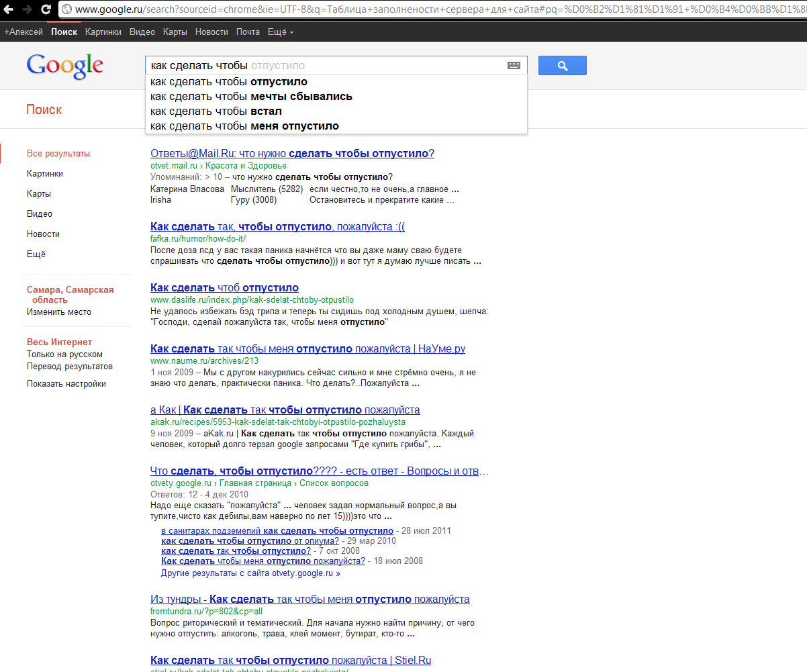Screen dimensions: 807x672
Task: Open result 'Что сделать, чтобы отпустило????'
Action: (x=320, y=471)
